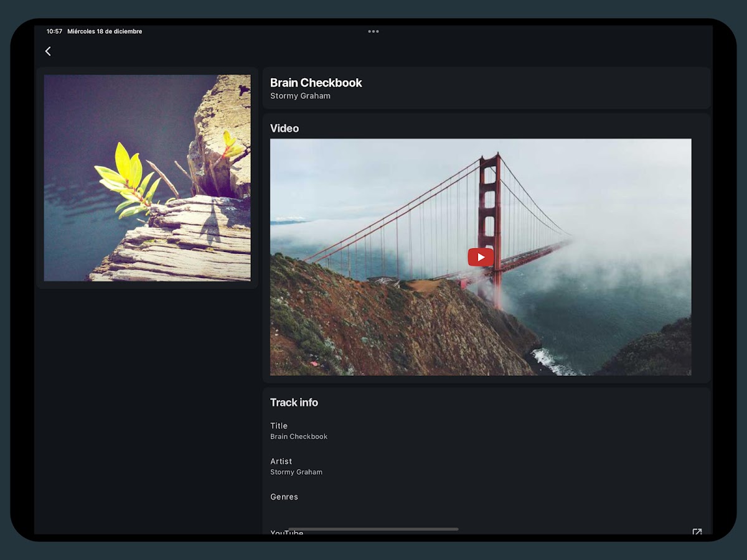This screenshot has width=747, height=560.
Task: Tap the Brain Checkbook value under Title
Action: (299, 437)
